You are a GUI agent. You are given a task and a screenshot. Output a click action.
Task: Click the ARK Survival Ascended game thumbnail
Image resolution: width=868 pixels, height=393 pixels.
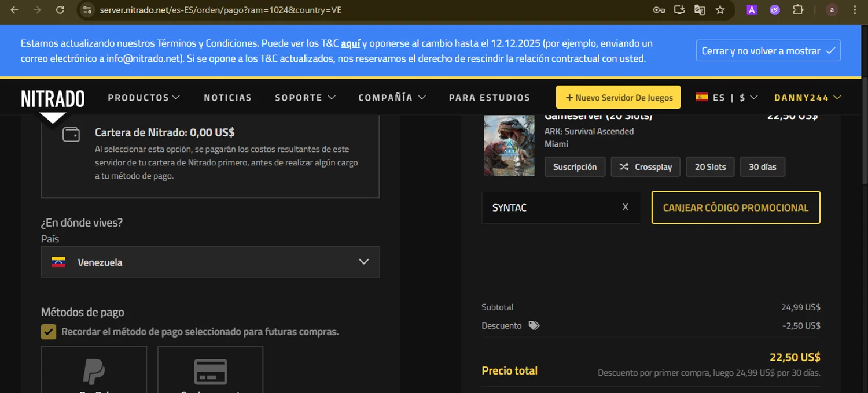coord(509,145)
